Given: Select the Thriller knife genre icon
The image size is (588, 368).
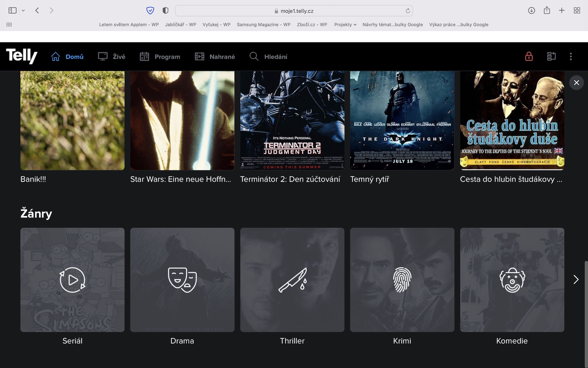Looking at the screenshot, I should click(292, 280).
